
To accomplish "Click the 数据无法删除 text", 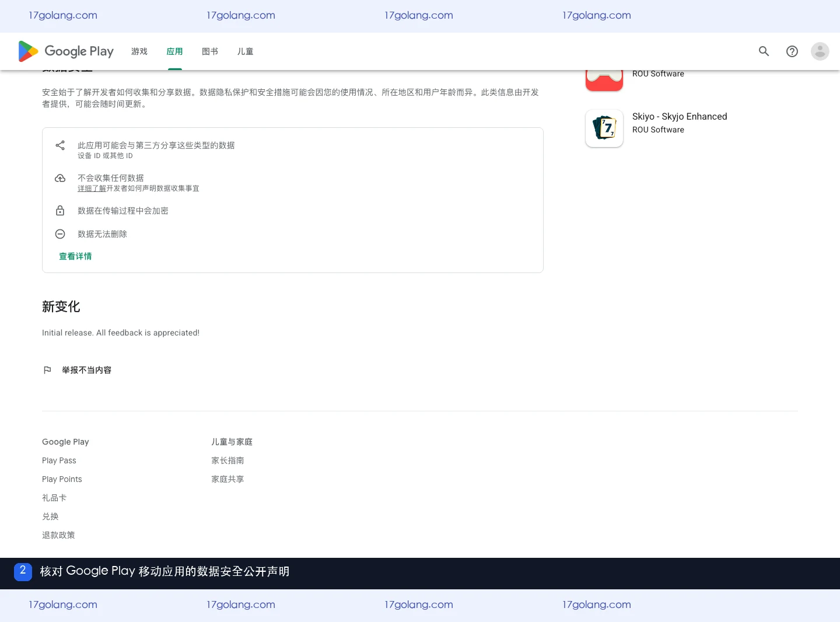I will tap(102, 234).
